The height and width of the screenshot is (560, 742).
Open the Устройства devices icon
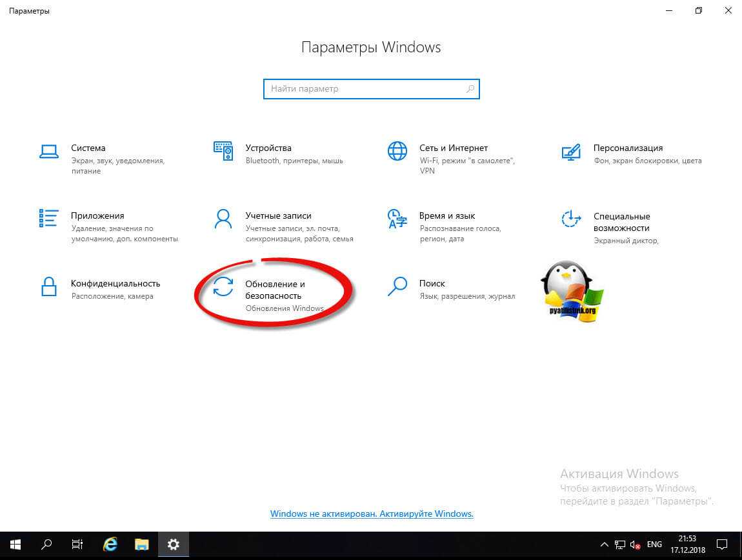click(223, 151)
